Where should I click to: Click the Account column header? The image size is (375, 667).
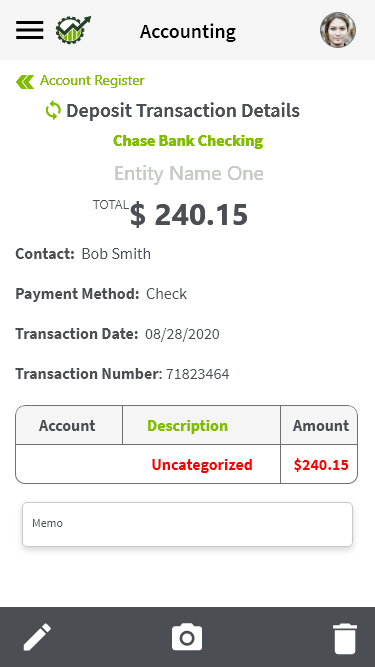click(67, 426)
